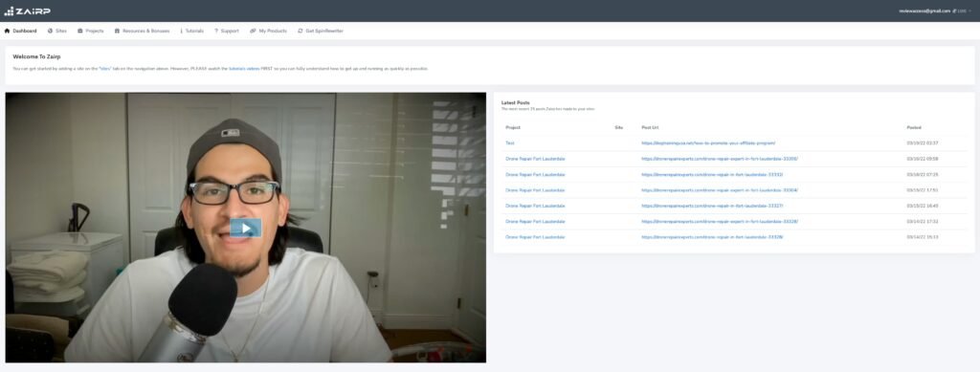
Task: Open Drone Repair project posted at 17:32
Action: pos(535,221)
